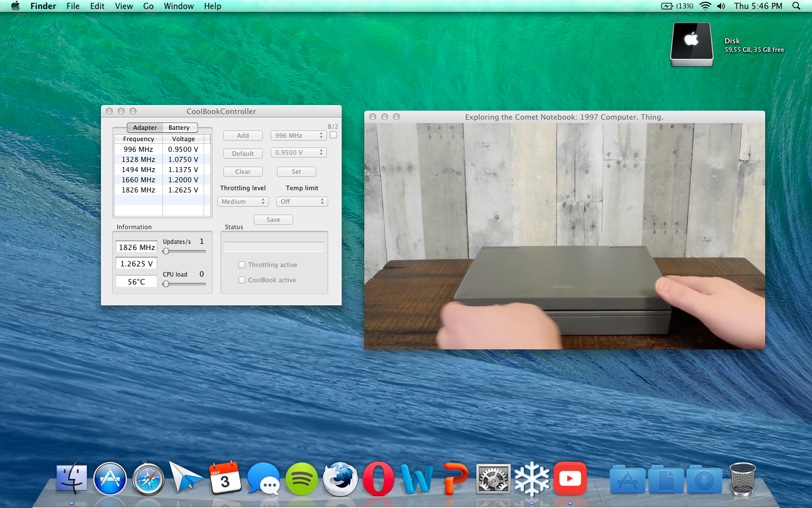Open YouTube app in the dock
Image resolution: width=812 pixels, height=508 pixels.
(x=570, y=479)
